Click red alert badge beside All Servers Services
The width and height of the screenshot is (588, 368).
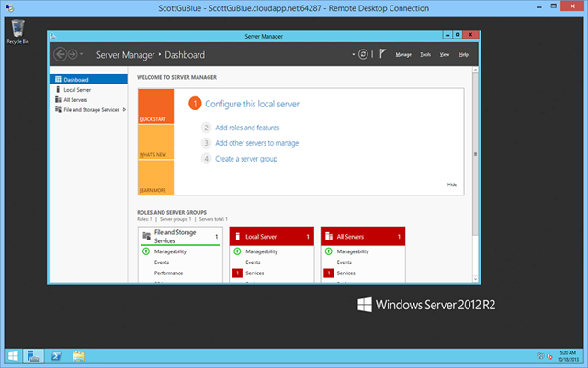(329, 273)
